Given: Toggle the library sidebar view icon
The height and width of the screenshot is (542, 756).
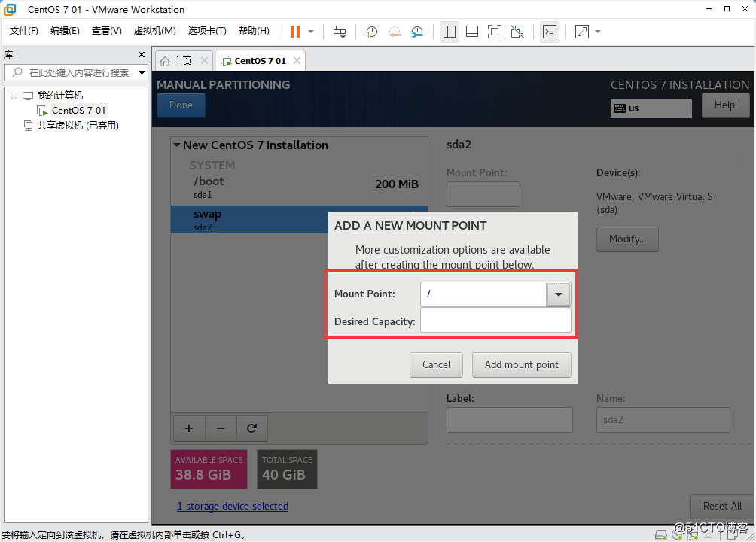Looking at the screenshot, I should [450, 32].
